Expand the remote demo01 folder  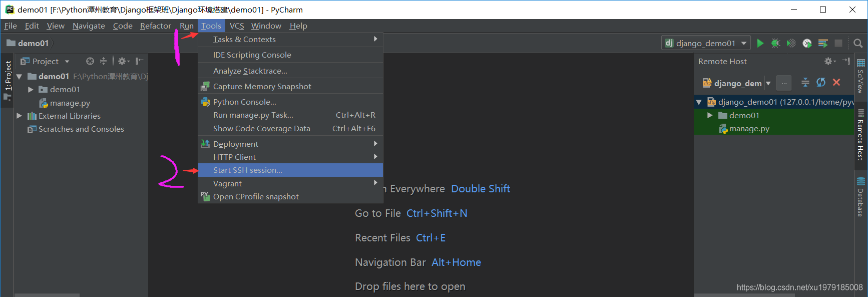710,115
